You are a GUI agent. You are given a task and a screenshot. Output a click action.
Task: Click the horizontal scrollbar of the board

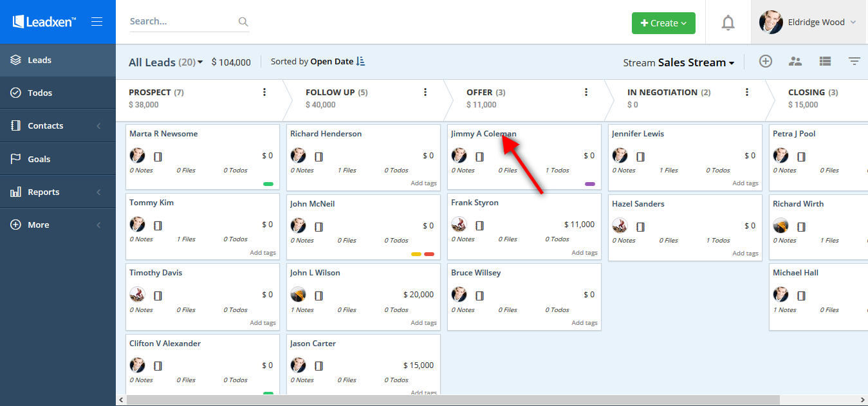click(453, 400)
